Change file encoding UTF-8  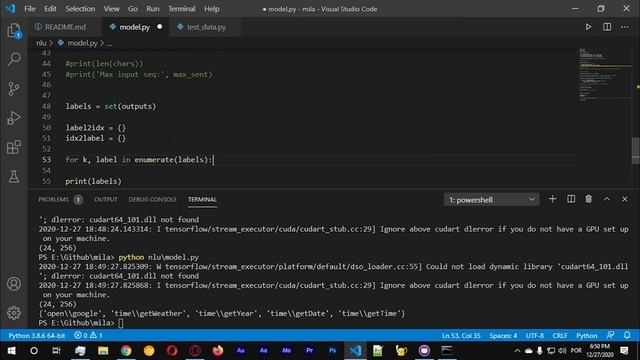click(x=535, y=336)
